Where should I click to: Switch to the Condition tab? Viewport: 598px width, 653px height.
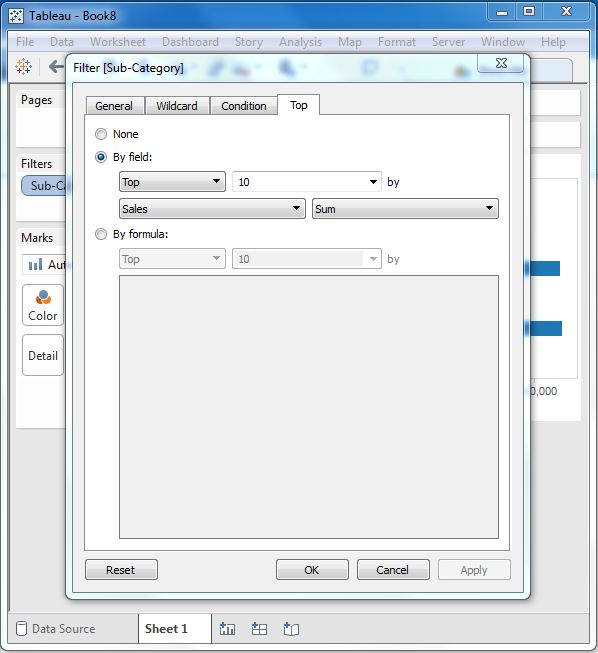coord(244,106)
